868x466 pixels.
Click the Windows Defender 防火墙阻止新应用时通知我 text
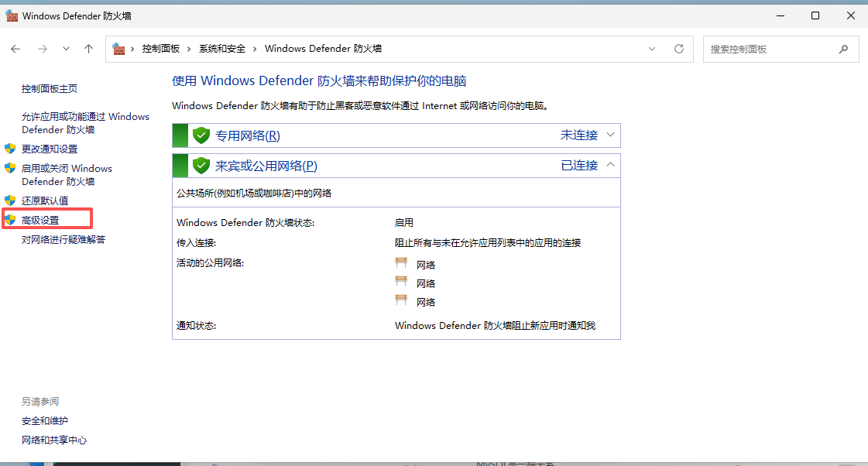[495, 325]
